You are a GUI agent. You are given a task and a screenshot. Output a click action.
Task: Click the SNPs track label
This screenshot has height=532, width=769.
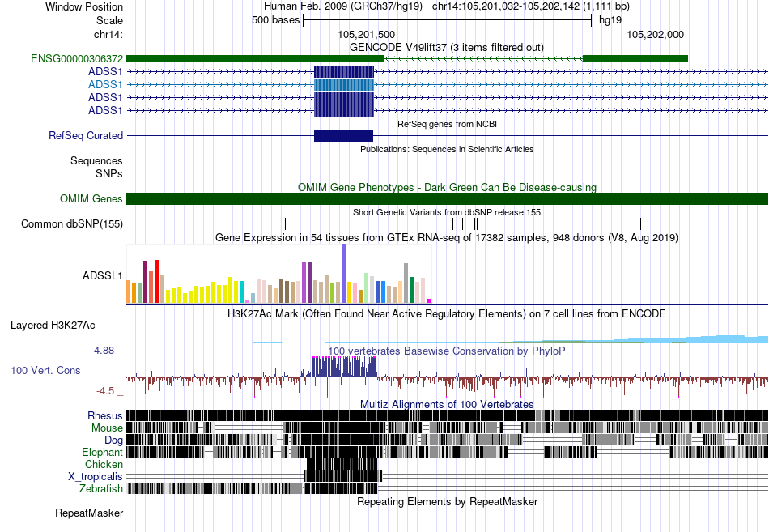tap(109, 174)
